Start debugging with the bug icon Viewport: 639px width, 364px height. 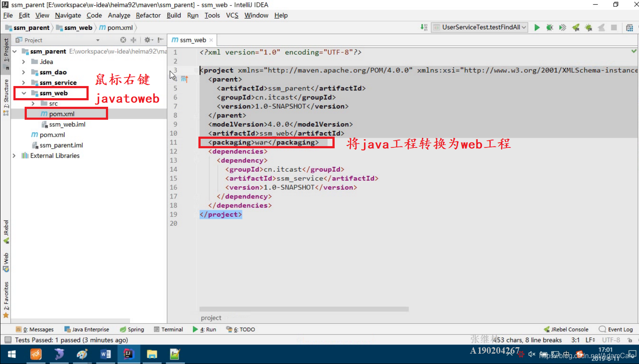(x=550, y=27)
